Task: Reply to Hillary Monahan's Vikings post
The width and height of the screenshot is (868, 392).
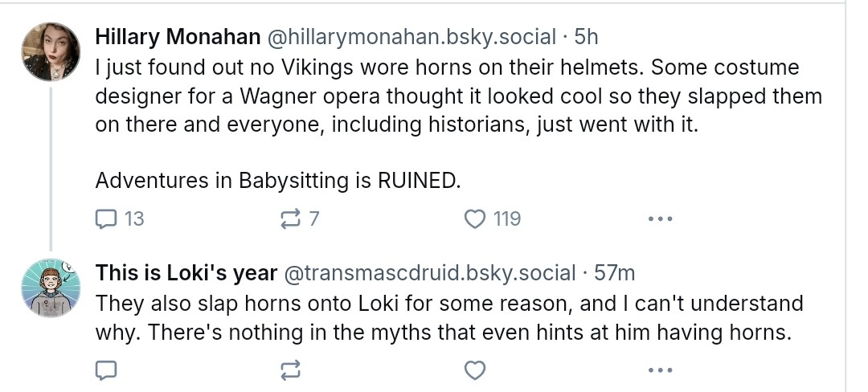Action: coord(107,218)
